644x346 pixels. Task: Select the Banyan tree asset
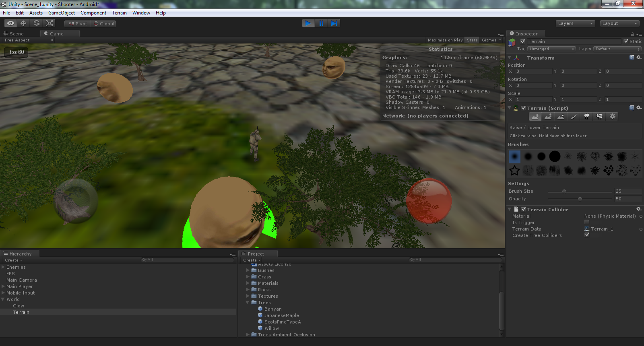click(272, 309)
